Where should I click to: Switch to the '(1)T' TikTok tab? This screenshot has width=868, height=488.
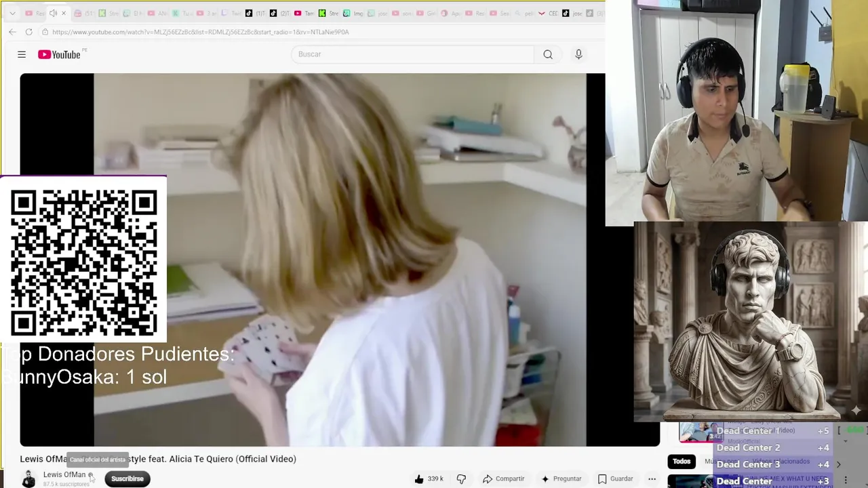(x=256, y=13)
